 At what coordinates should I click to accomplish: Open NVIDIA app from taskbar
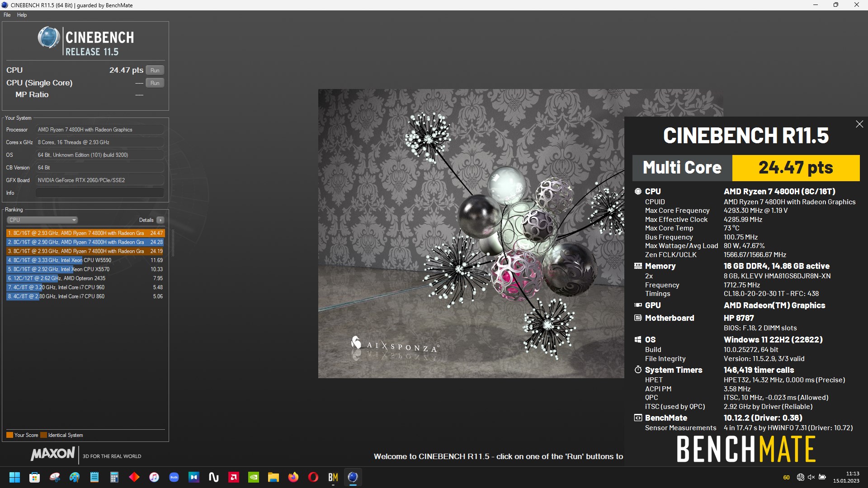pos(254,477)
